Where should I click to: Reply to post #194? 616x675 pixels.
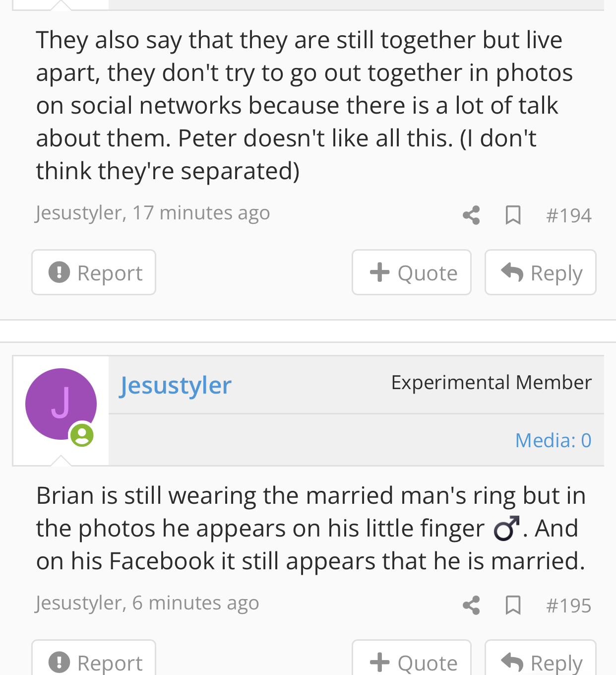tap(541, 272)
